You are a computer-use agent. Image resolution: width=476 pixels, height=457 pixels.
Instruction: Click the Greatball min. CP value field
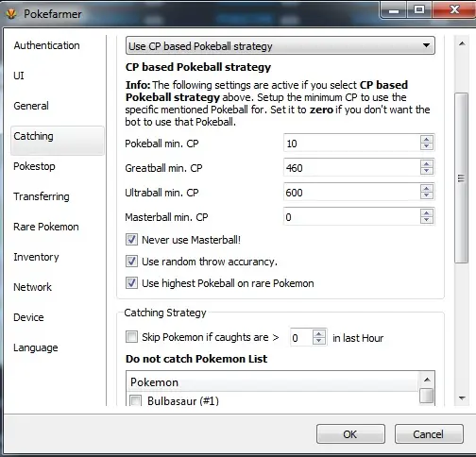point(351,168)
